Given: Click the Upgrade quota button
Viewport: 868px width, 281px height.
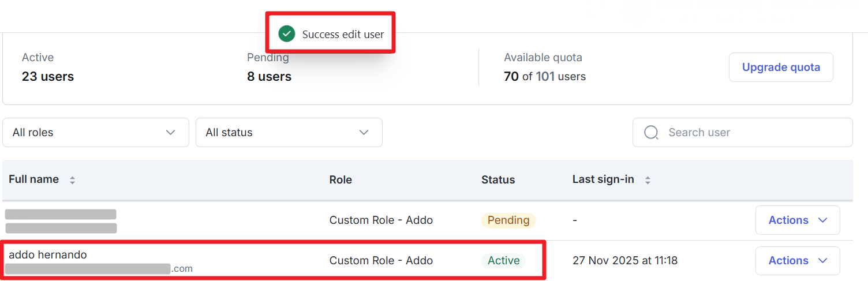Looking at the screenshot, I should pyautogui.click(x=780, y=68).
